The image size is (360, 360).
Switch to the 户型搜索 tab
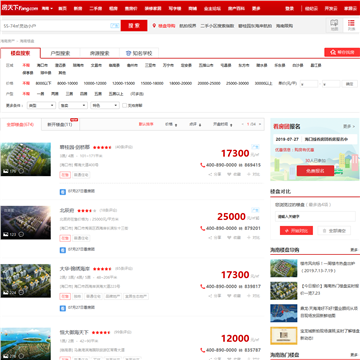click(60, 53)
